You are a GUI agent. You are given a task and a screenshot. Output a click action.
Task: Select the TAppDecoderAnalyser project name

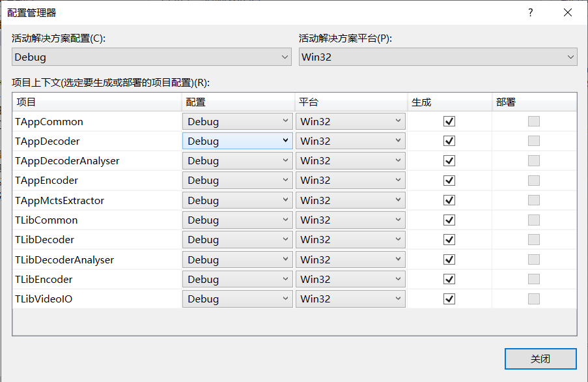point(67,161)
